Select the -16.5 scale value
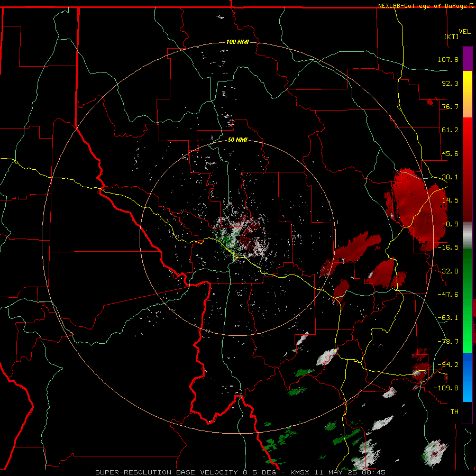 click(x=448, y=248)
